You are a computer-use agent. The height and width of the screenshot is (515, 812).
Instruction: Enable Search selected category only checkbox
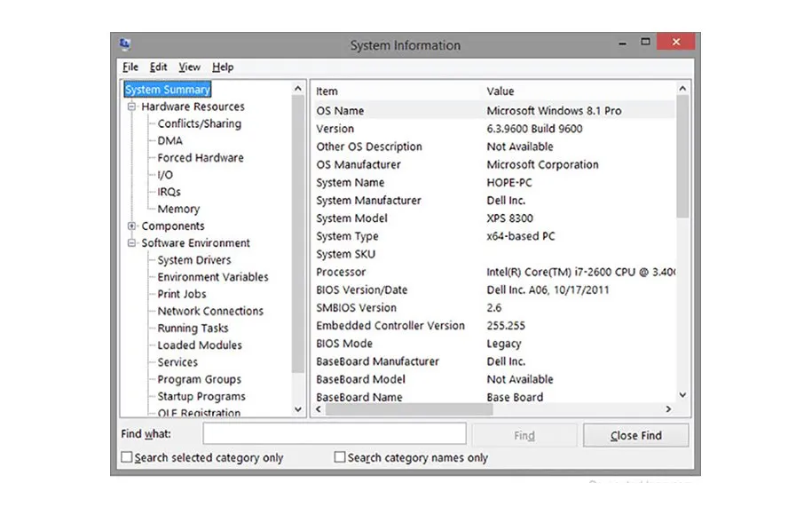coord(127,457)
